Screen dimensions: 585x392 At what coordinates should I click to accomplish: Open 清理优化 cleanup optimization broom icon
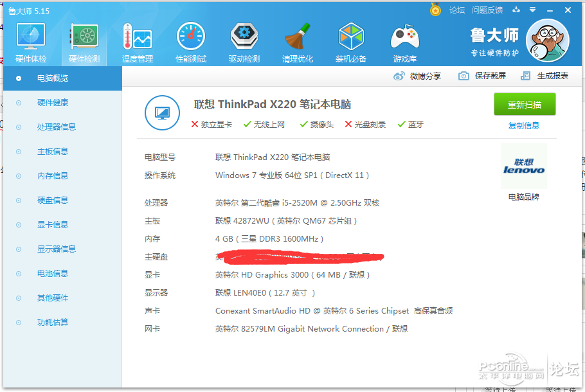click(298, 42)
